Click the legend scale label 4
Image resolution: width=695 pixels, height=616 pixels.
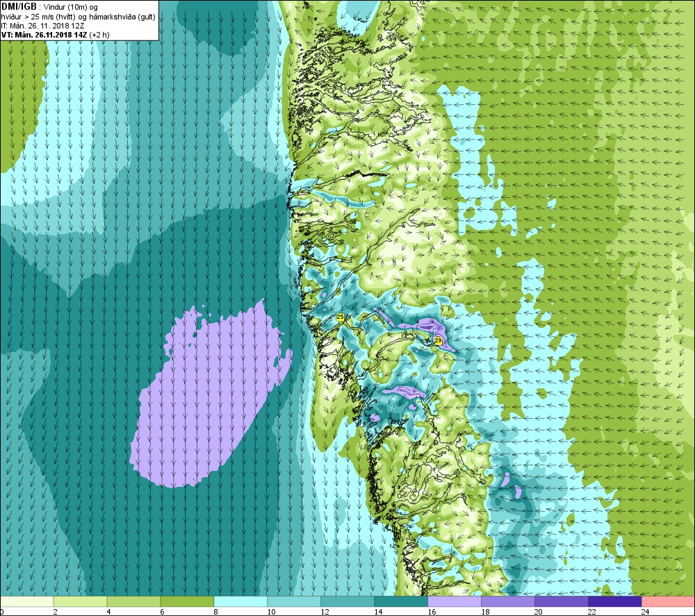tap(108, 612)
